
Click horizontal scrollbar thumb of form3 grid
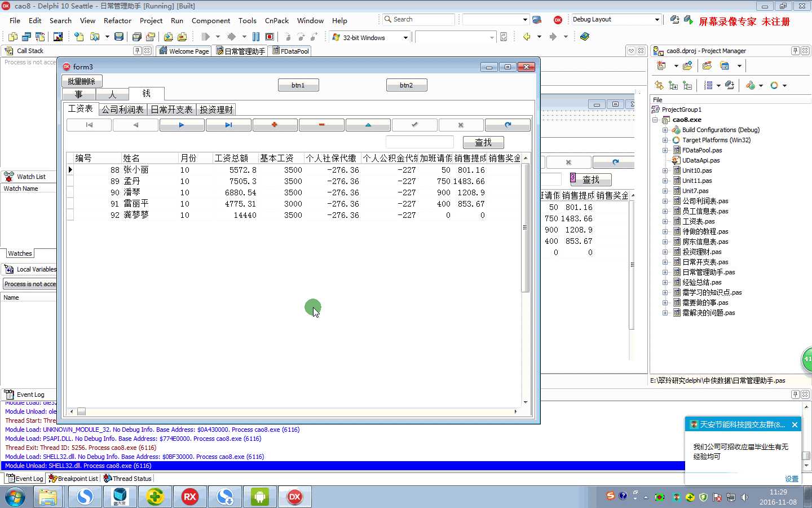(81, 411)
